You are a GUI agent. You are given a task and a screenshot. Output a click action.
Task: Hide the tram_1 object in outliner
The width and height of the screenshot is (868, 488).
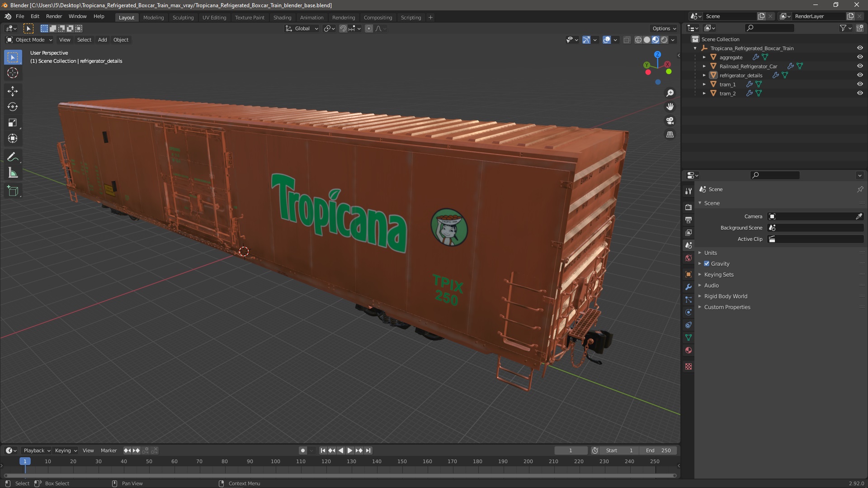pos(860,84)
